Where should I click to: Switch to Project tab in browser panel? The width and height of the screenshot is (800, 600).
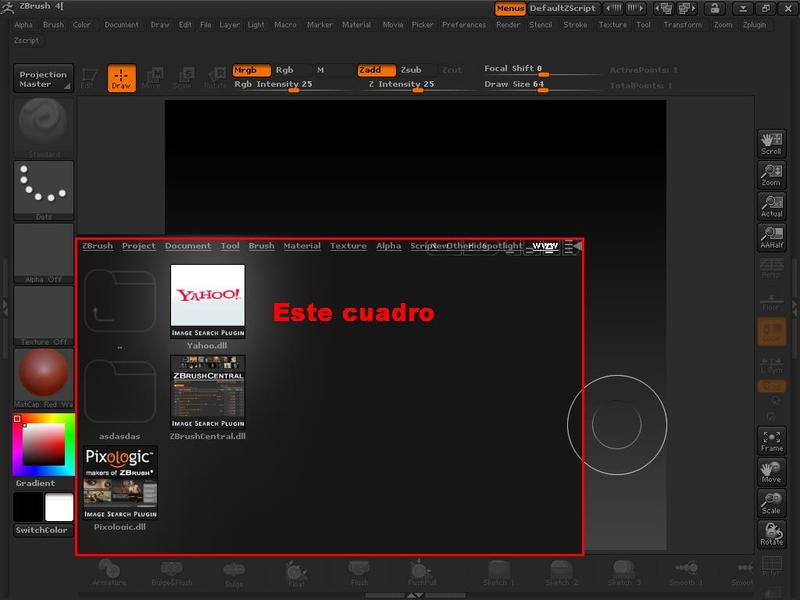(139, 245)
